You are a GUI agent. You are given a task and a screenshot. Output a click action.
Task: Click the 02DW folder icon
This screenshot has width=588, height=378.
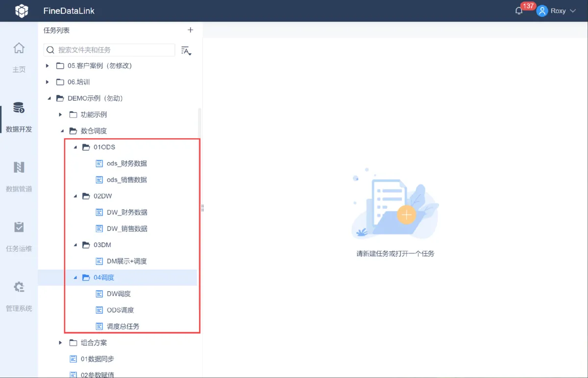pyautogui.click(x=86, y=196)
